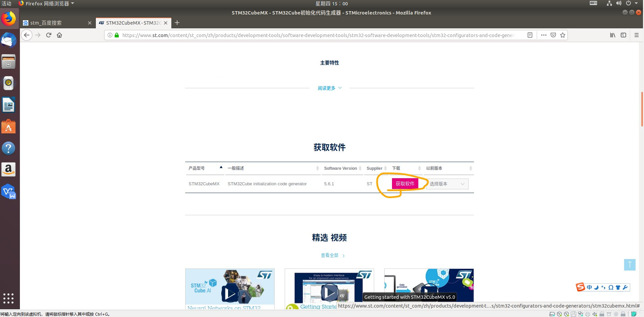
Task: Go forward to the next page
Action: point(38,35)
